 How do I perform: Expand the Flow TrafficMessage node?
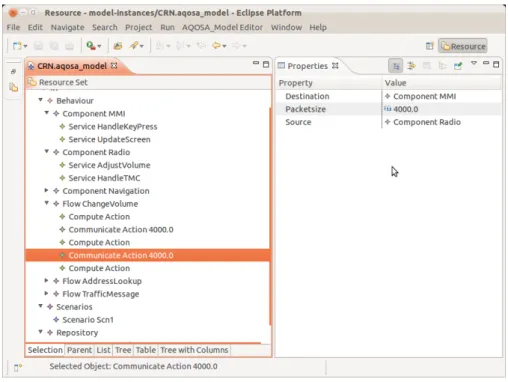point(47,293)
